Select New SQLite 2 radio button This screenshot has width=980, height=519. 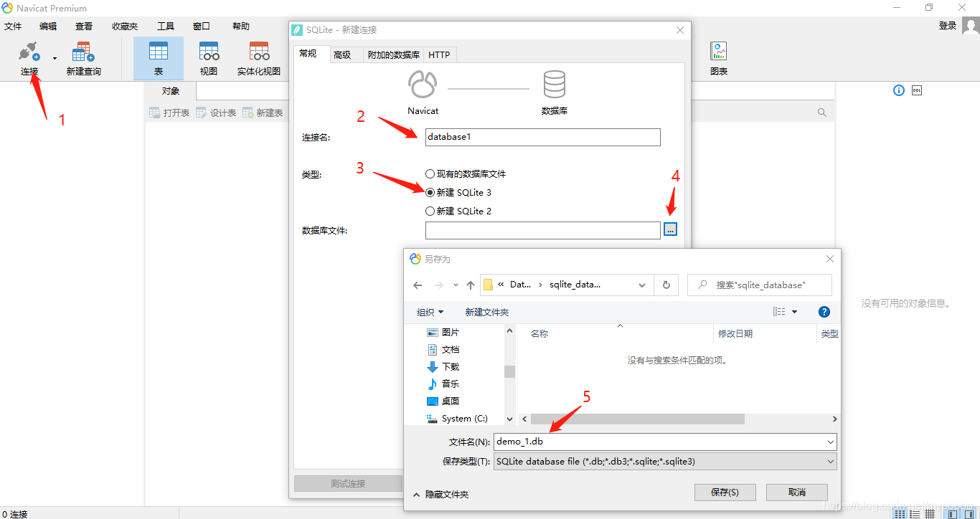(x=430, y=211)
